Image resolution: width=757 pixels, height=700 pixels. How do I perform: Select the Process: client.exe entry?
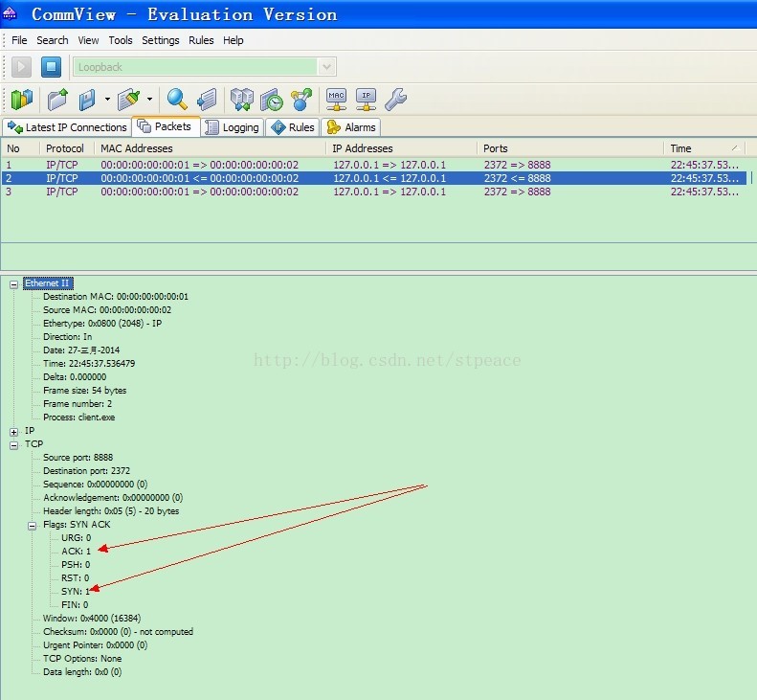point(79,418)
